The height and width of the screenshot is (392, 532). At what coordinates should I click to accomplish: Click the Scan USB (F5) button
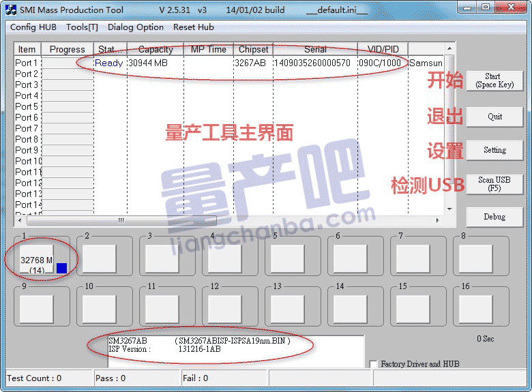point(494,184)
